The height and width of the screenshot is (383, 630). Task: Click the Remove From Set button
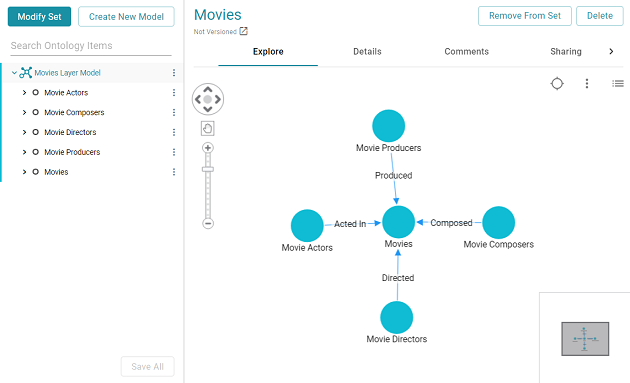click(x=525, y=16)
